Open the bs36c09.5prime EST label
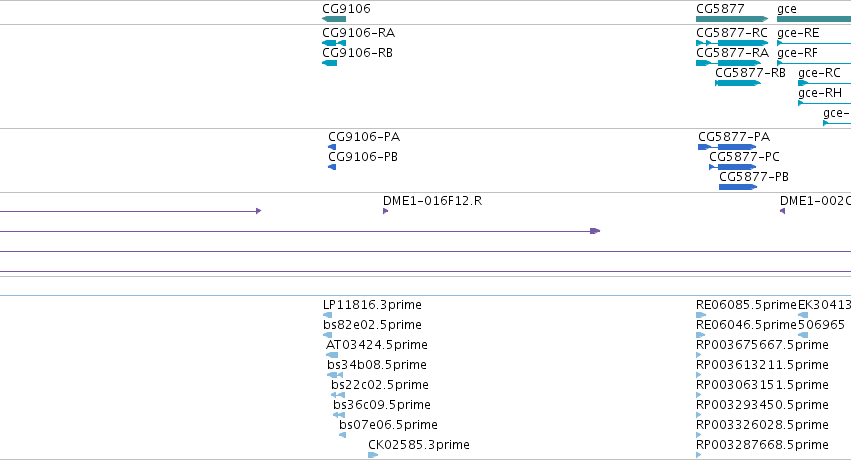 pos(382,405)
